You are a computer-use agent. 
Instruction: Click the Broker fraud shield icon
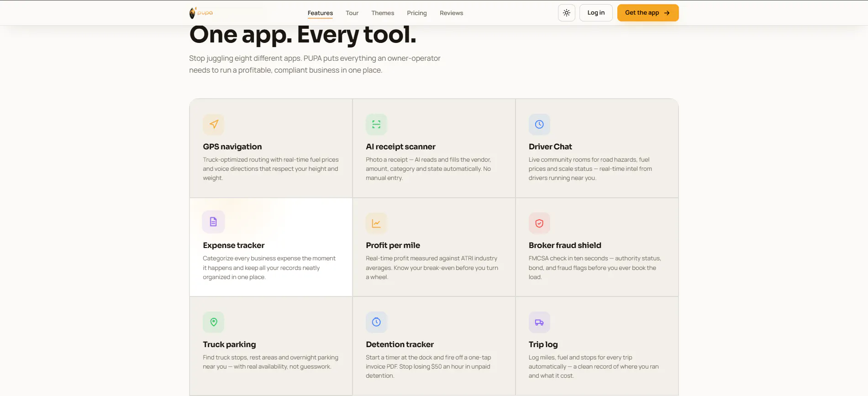[539, 223]
